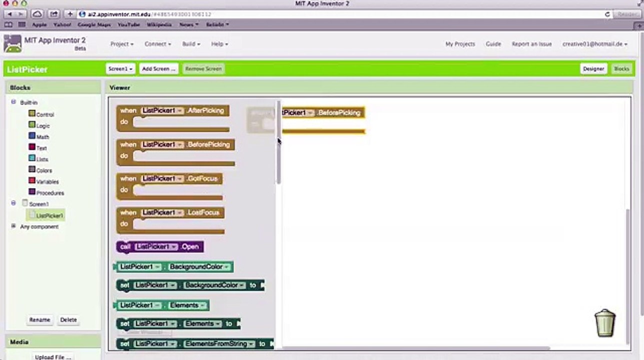The height and width of the screenshot is (360, 644).
Task: Go forward with the browser forward arrow
Action: click(21, 14)
